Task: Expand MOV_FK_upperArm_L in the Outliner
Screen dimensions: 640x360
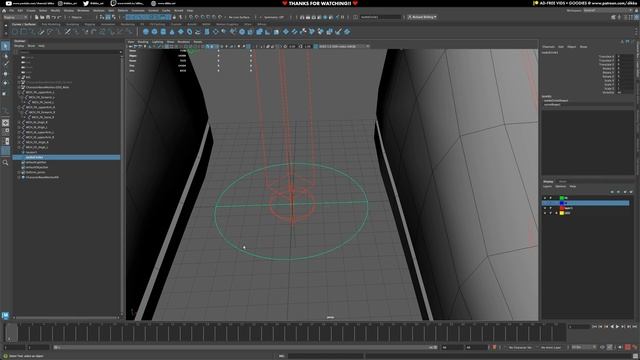Action: click(19, 92)
